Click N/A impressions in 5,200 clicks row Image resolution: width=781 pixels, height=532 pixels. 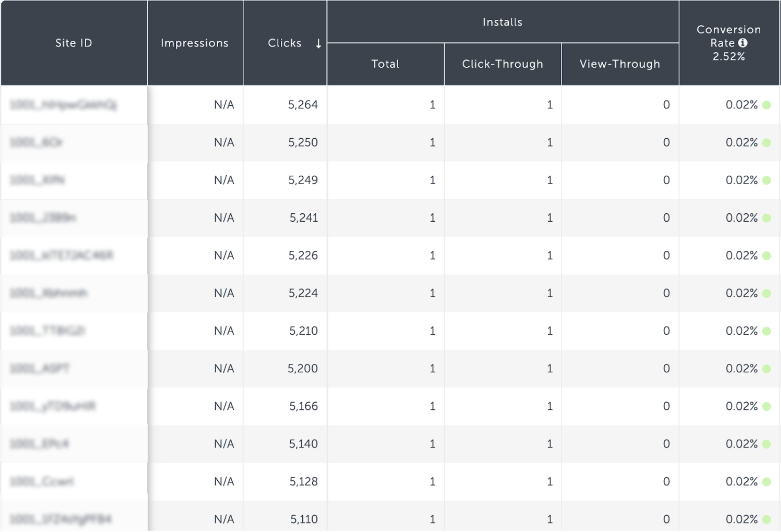tap(224, 368)
